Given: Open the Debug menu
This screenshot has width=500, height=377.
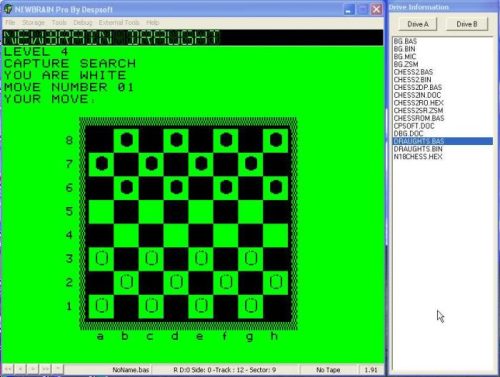Looking at the screenshot, I should 83,23.
